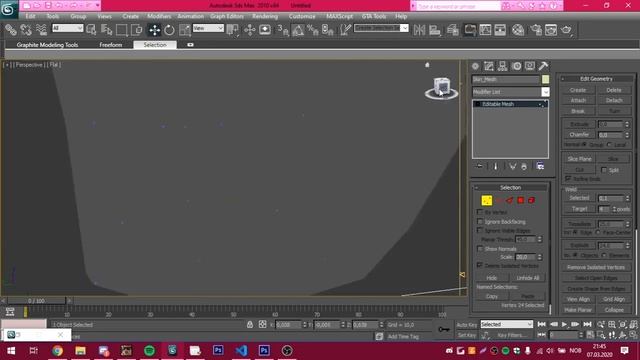Screen dimensions: 640x360
Task: Click Remove Isolated Vertices button
Action: [596, 267]
